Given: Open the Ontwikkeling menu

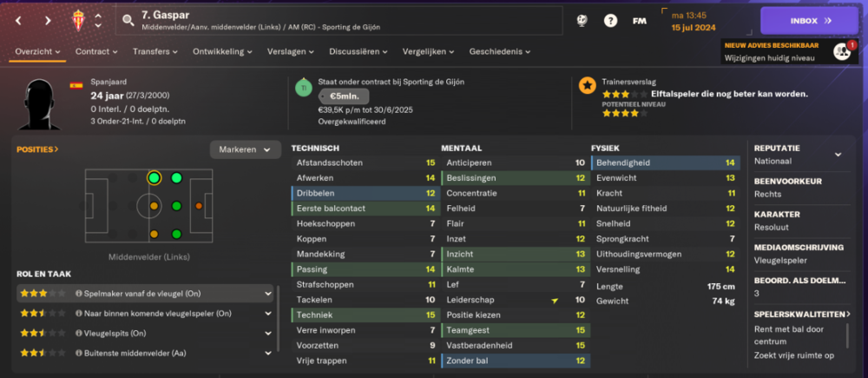Looking at the screenshot, I should (x=222, y=51).
